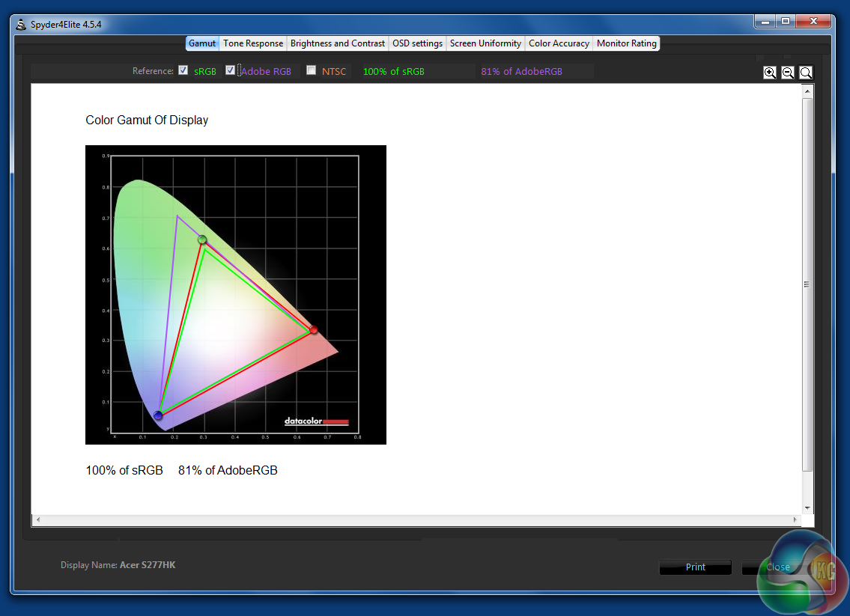This screenshot has width=850, height=616.
Task: Click the green primary marker on chart
Action: point(202,240)
